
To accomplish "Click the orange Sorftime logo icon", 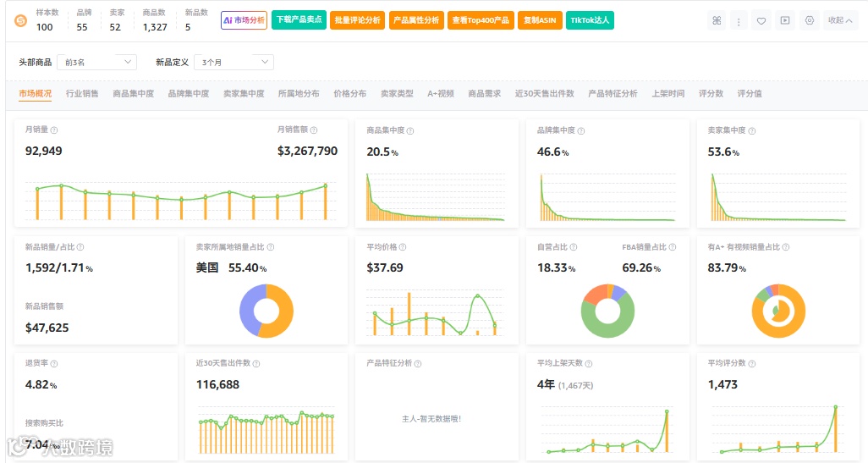I will (20, 20).
